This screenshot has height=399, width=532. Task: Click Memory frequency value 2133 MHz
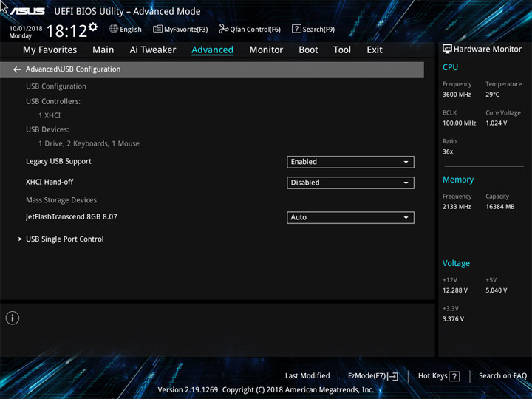(x=457, y=207)
